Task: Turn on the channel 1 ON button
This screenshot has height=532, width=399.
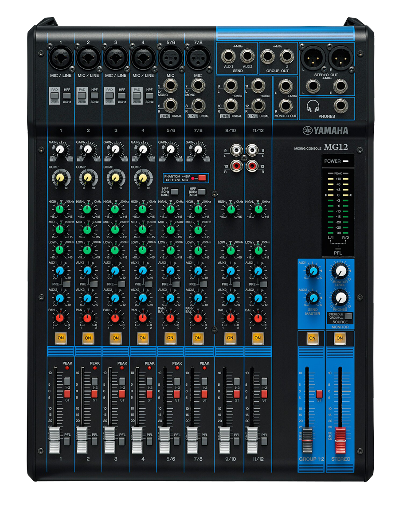Action: point(60,338)
